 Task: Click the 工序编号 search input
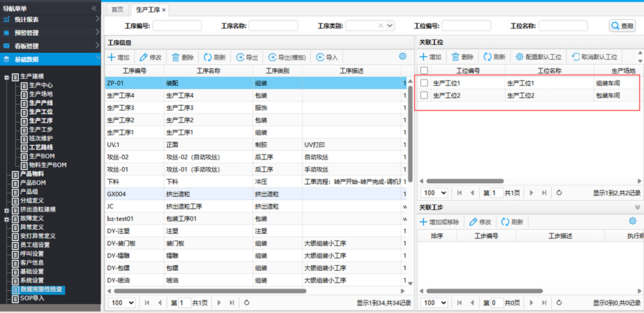click(177, 26)
